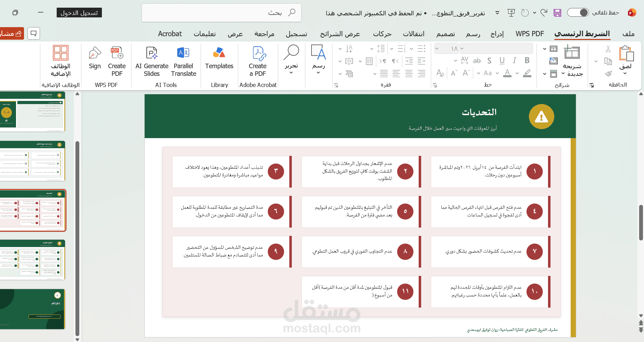Toggle Strikethrough formatting

[477, 61]
